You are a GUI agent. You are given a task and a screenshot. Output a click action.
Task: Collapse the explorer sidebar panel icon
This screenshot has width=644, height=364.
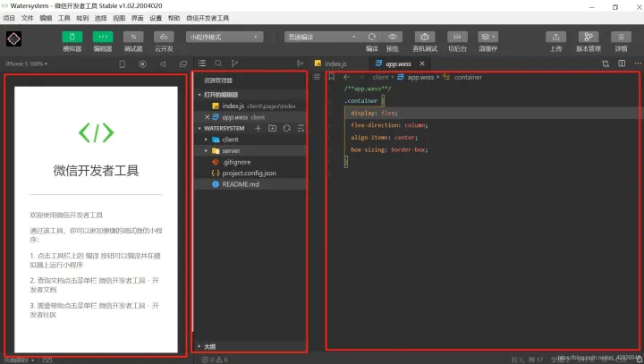click(301, 63)
